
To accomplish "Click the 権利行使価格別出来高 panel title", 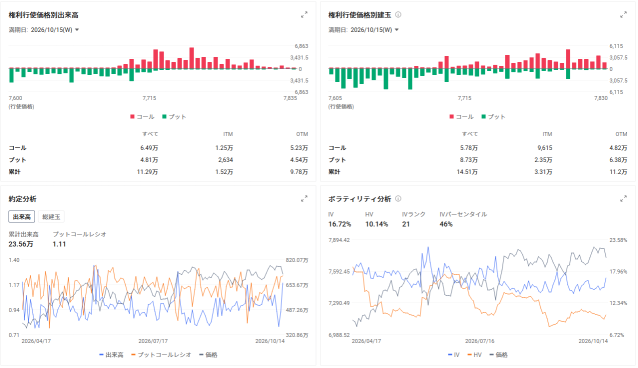I will coord(44,15).
